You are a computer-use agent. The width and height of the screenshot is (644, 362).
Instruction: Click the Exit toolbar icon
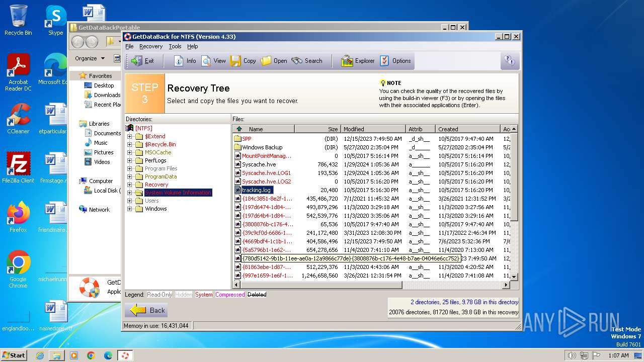coord(142,61)
